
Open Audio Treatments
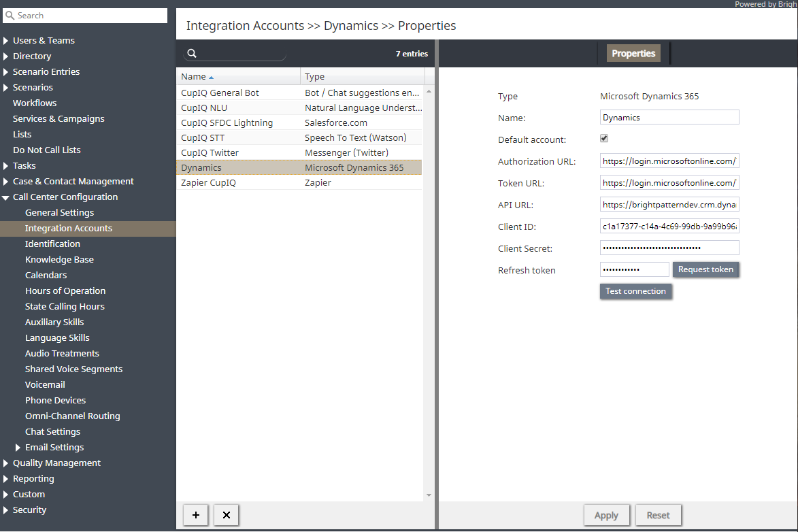(x=62, y=353)
